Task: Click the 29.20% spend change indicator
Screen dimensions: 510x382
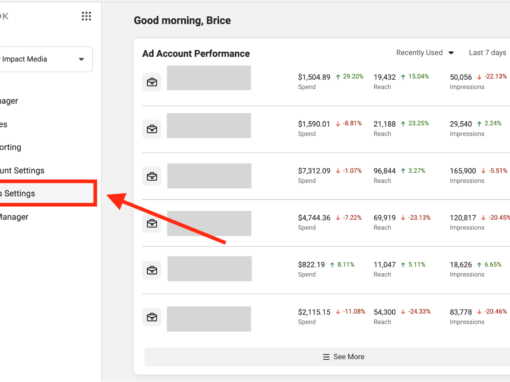Action: [349, 77]
